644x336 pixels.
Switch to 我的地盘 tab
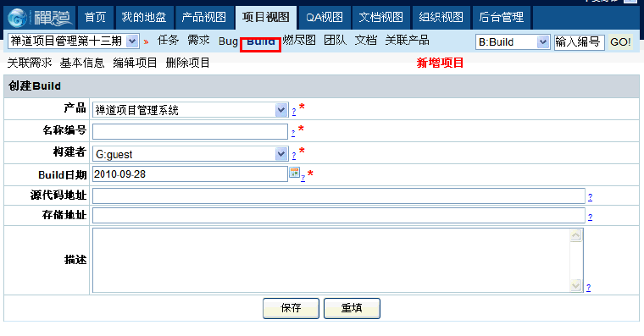tap(144, 18)
